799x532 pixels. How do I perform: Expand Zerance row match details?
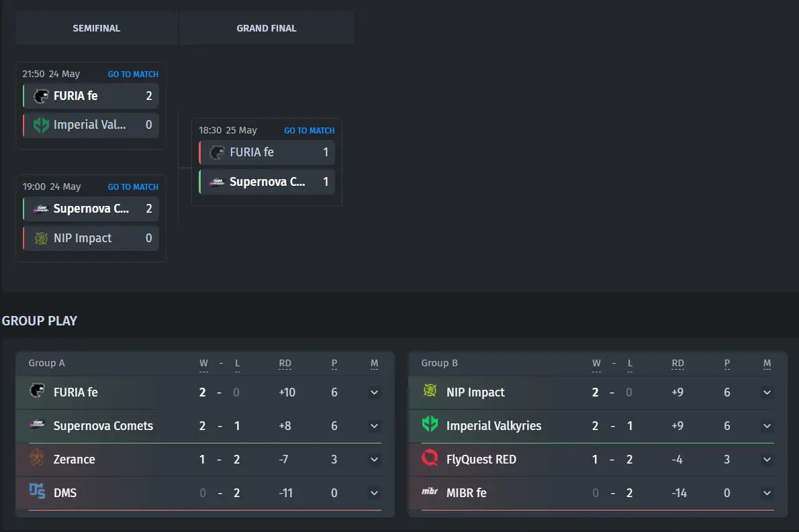click(374, 460)
